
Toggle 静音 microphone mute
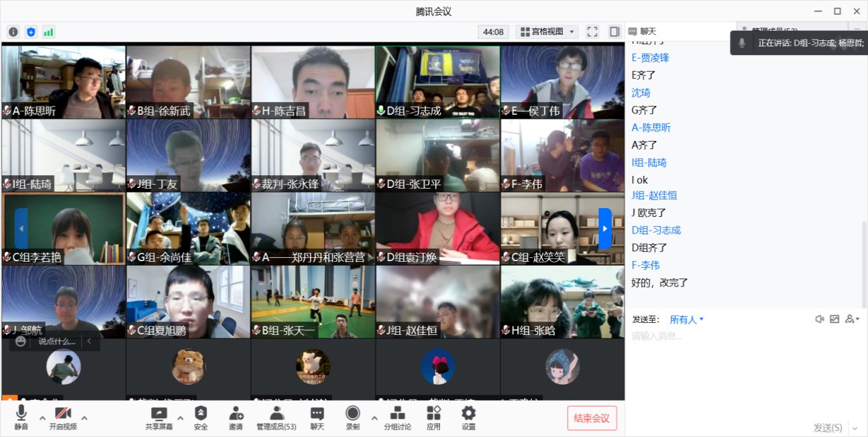pyautogui.click(x=21, y=418)
